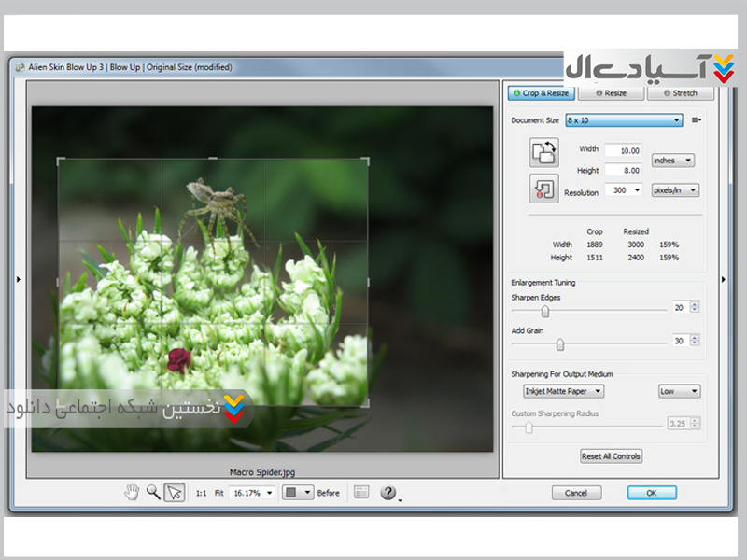Switch to the Resize mode
This screenshot has width=747, height=560.
pos(611,93)
